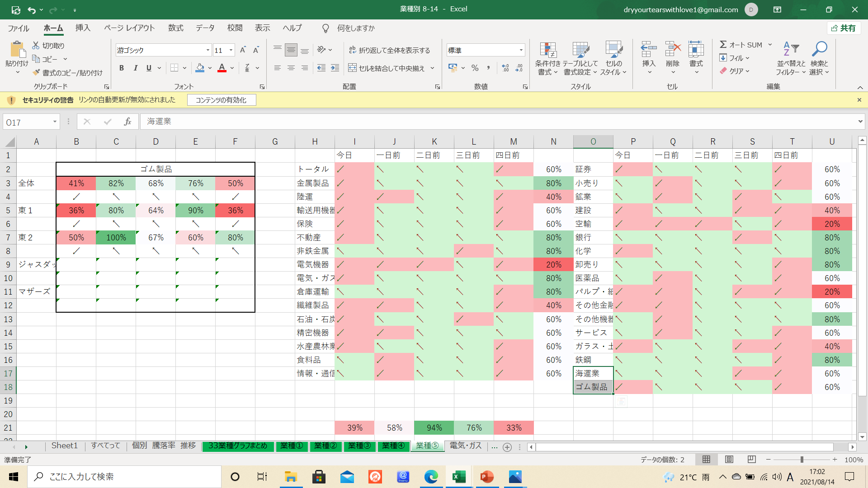Click the Conditional Formatting icon
The width and height of the screenshot is (868, 488).
547,51
